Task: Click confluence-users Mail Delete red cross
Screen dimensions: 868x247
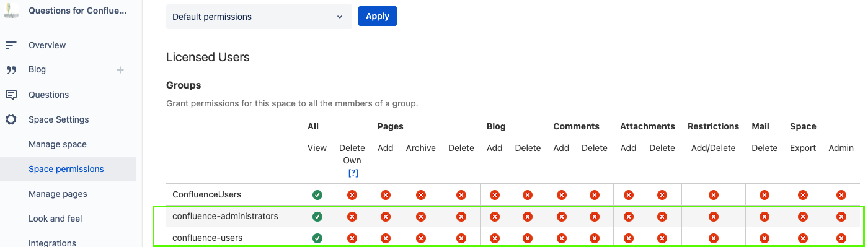Action: pyautogui.click(x=764, y=238)
